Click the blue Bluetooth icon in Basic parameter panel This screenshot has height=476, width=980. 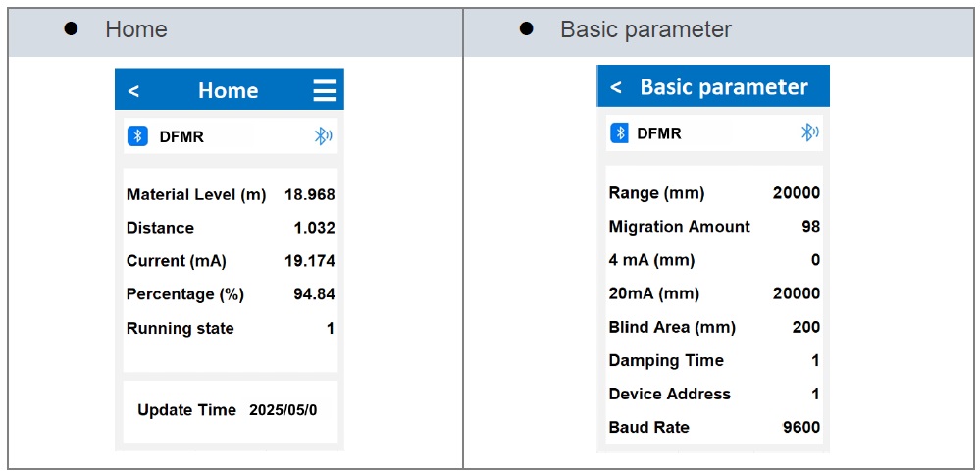(x=619, y=133)
